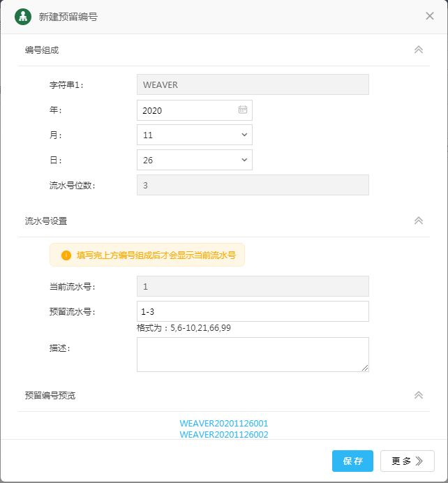The height and width of the screenshot is (483, 448).
Task: Collapse the 编号组成 section
Action: click(x=419, y=50)
